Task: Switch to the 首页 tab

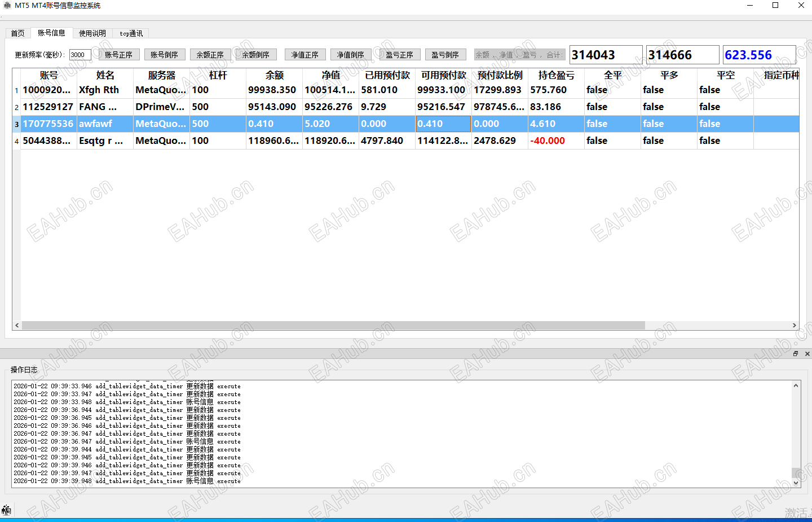Action: coord(18,33)
